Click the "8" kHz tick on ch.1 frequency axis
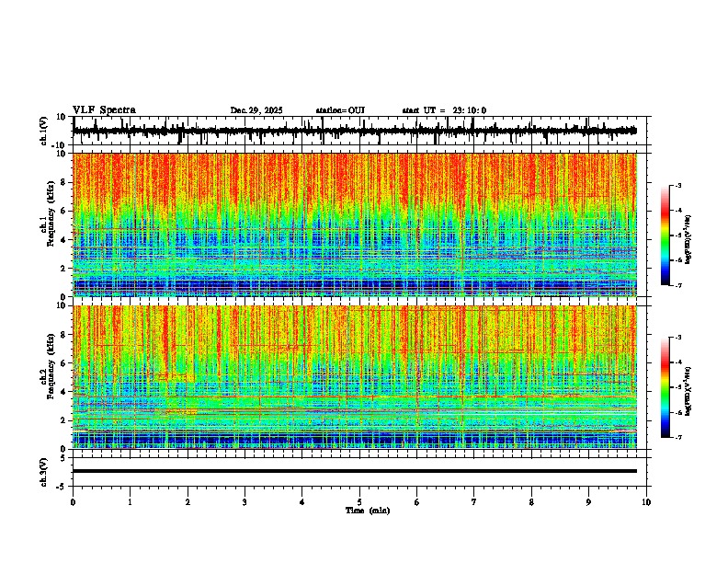Image resolution: width=728 pixels, height=563 pixels. tap(64, 182)
